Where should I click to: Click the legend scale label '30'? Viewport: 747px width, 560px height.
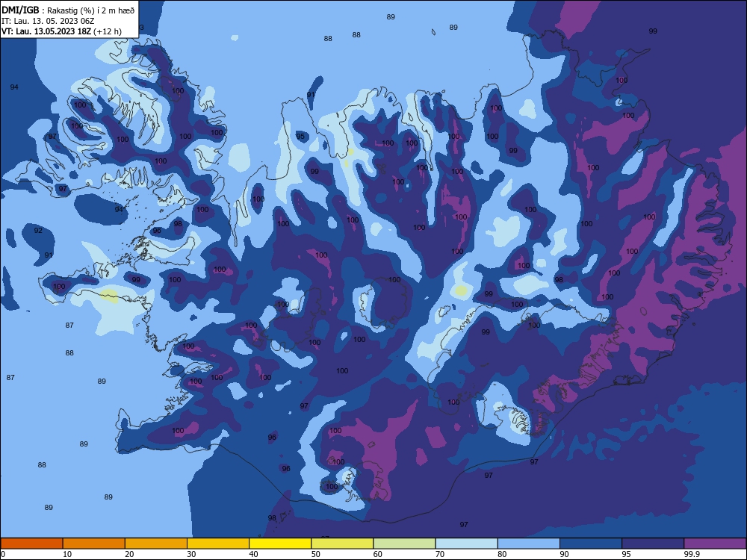(191, 554)
